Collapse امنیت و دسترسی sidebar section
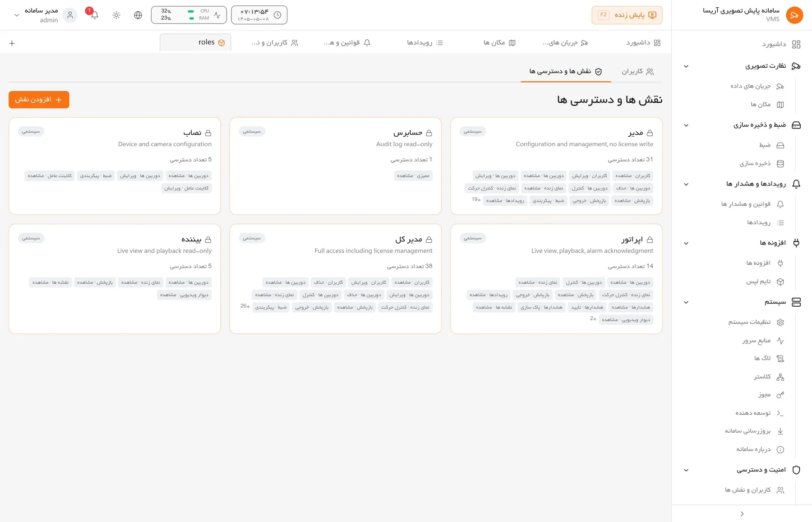This screenshot has height=522, width=812. pyautogui.click(x=686, y=470)
